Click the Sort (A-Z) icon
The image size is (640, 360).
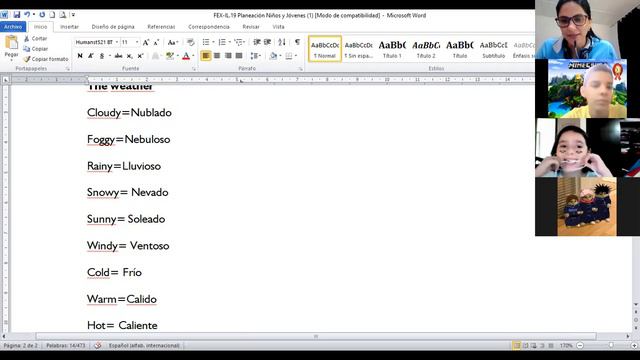coord(282,42)
